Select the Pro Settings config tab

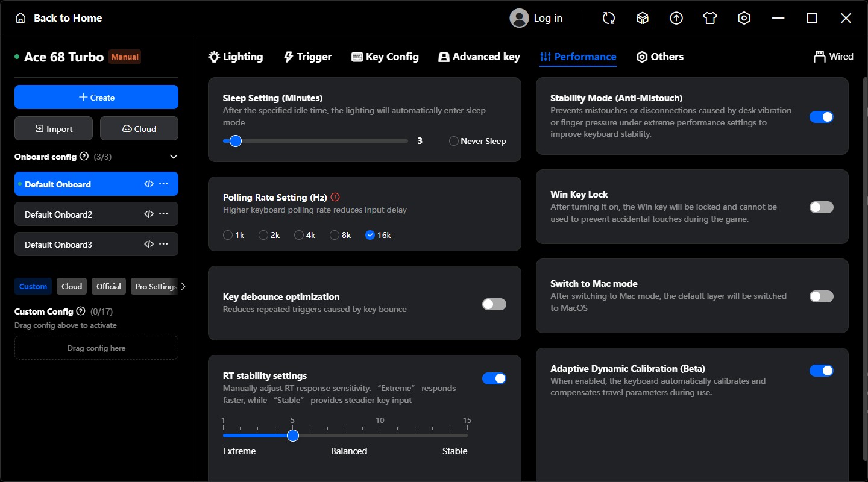(154, 286)
